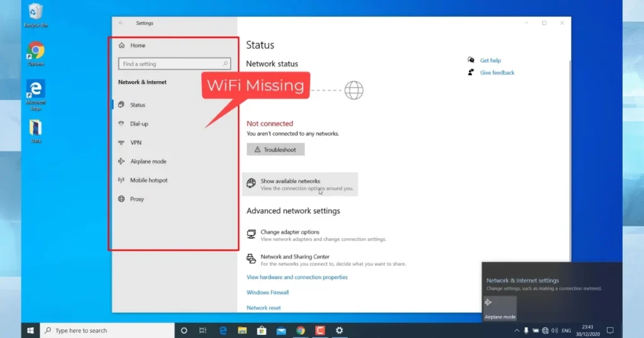Image resolution: width=644 pixels, height=338 pixels.
Task: Open Microsoft Store from the taskbar
Action: (x=262, y=330)
